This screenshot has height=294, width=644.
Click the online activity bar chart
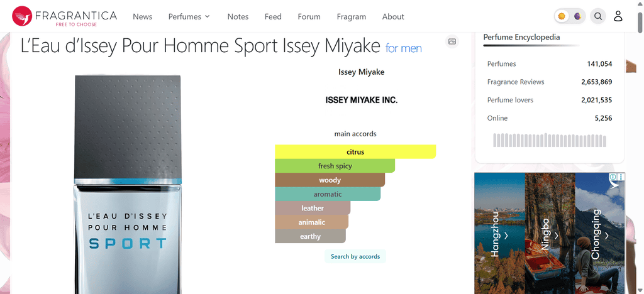click(x=550, y=140)
